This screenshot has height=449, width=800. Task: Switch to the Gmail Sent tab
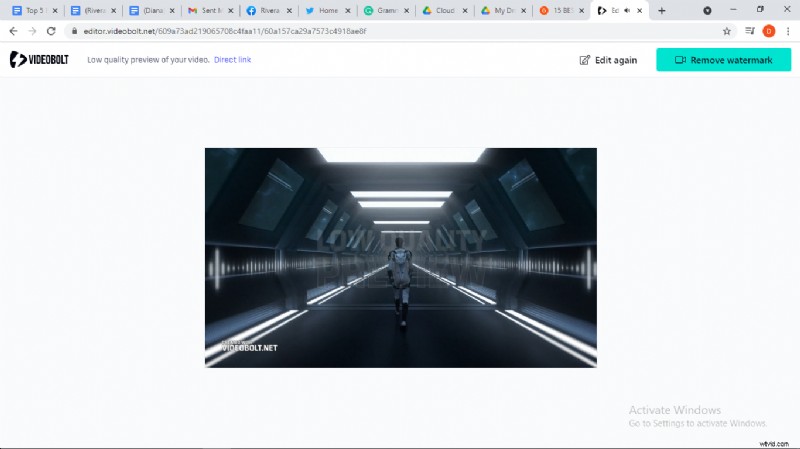coord(208,11)
